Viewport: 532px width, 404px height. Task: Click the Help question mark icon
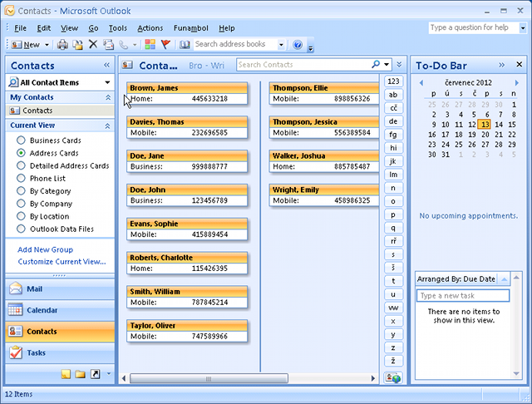[x=298, y=44]
